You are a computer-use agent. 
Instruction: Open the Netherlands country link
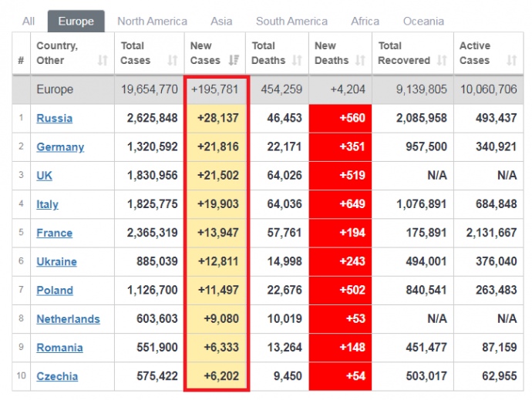pos(68,319)
